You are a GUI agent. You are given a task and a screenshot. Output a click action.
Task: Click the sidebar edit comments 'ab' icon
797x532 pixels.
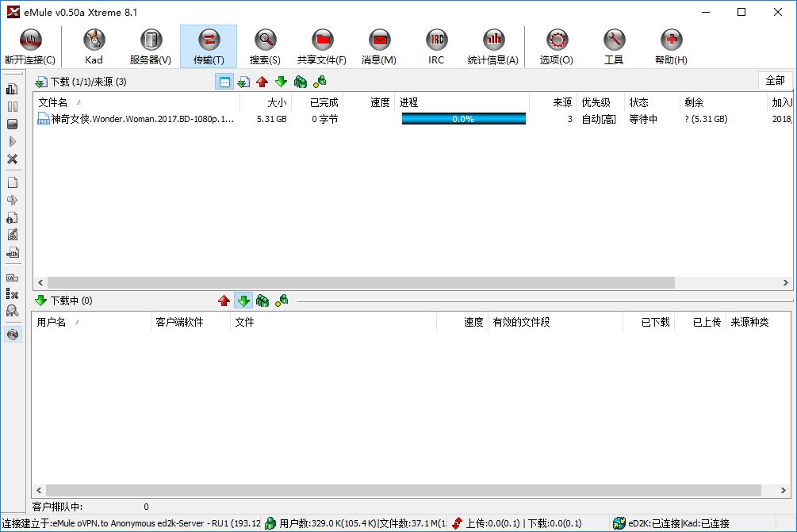click(12, 235)
